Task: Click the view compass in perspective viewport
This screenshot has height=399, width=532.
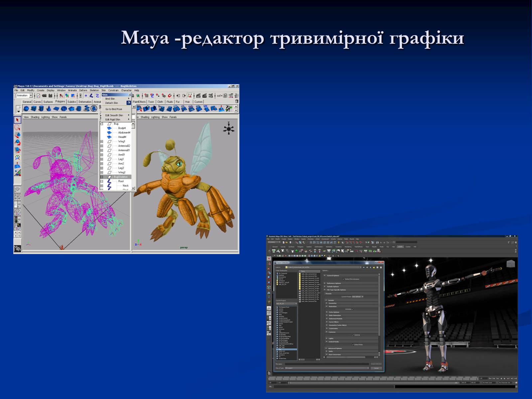Action: [229, 129]
